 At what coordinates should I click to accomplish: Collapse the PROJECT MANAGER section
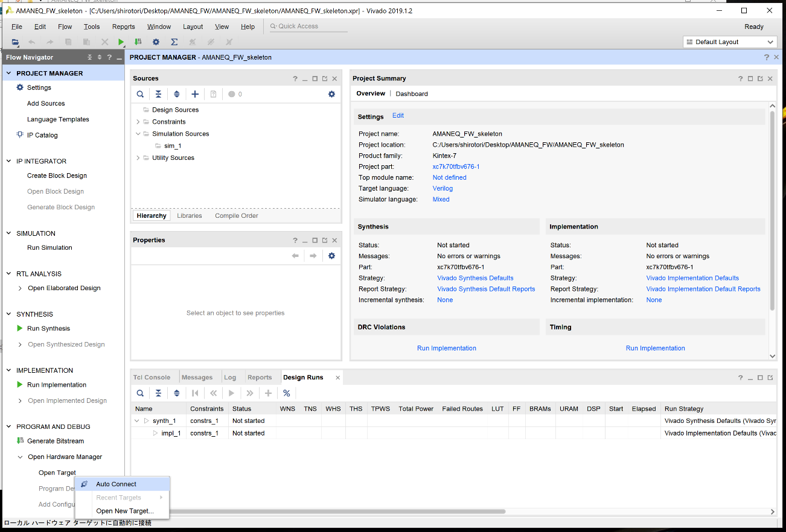[x=8, y=73]
